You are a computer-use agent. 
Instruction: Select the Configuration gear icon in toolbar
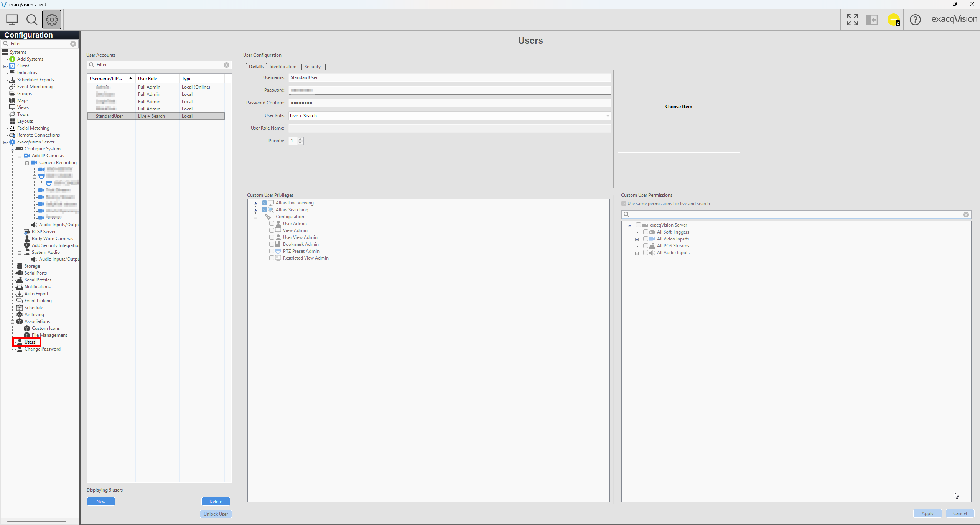[x=52, y=20]
